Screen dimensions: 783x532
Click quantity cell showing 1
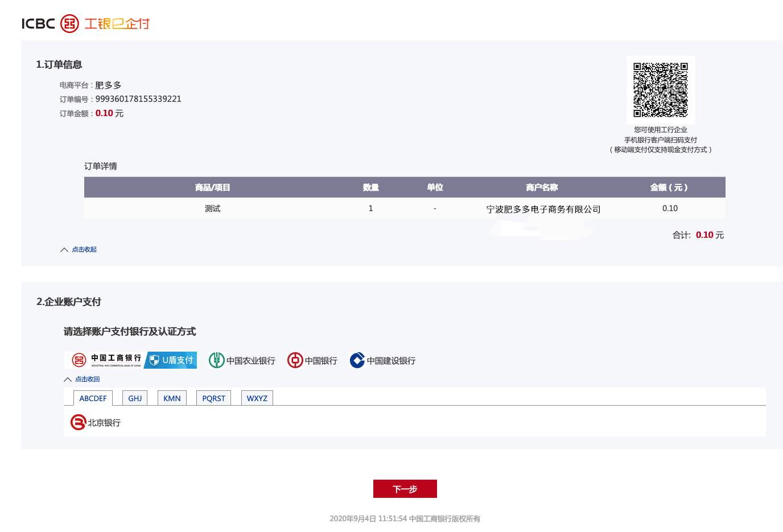(x=371, y=208)
